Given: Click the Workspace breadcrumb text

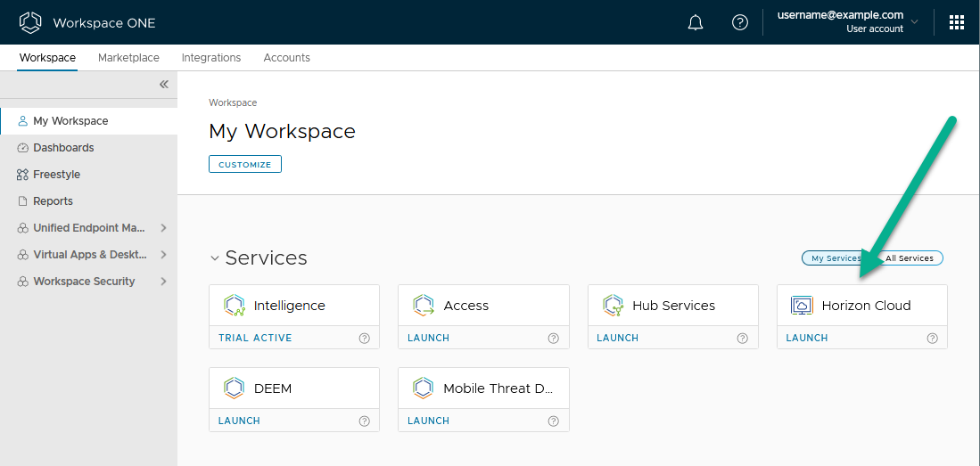Looking at the screenshot, I should pos(233,103).
